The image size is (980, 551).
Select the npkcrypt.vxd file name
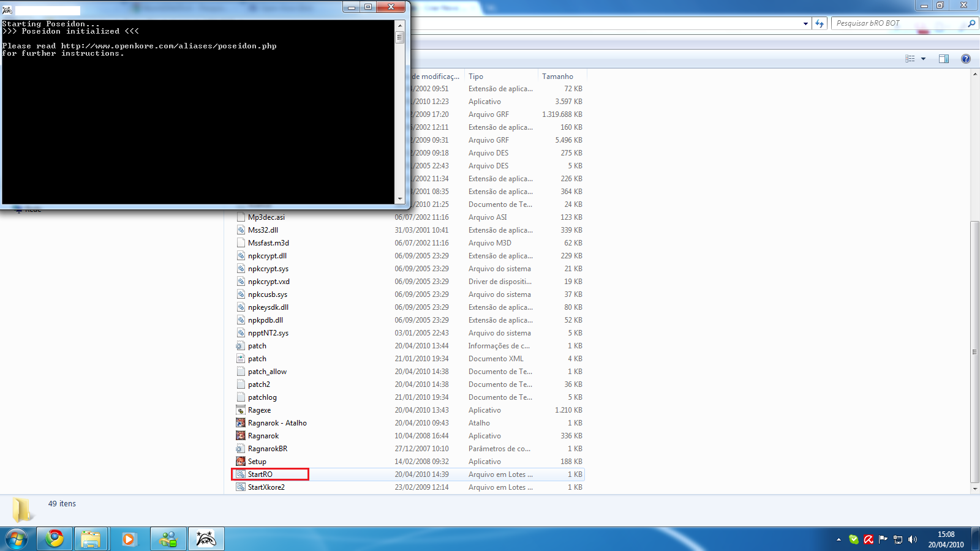269,282
